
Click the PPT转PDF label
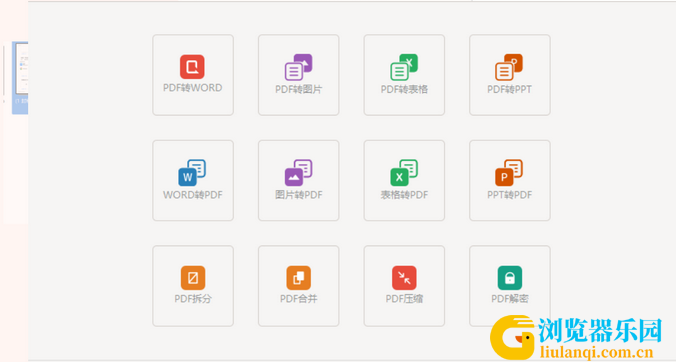(510, 195)
